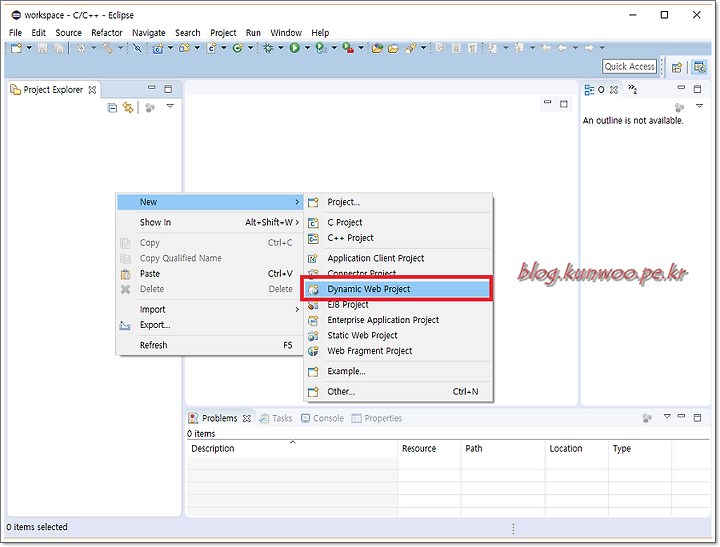Click the flashlight Search toolbar icon
Screen dimensions: 720x547
click(x=410, y=48)
